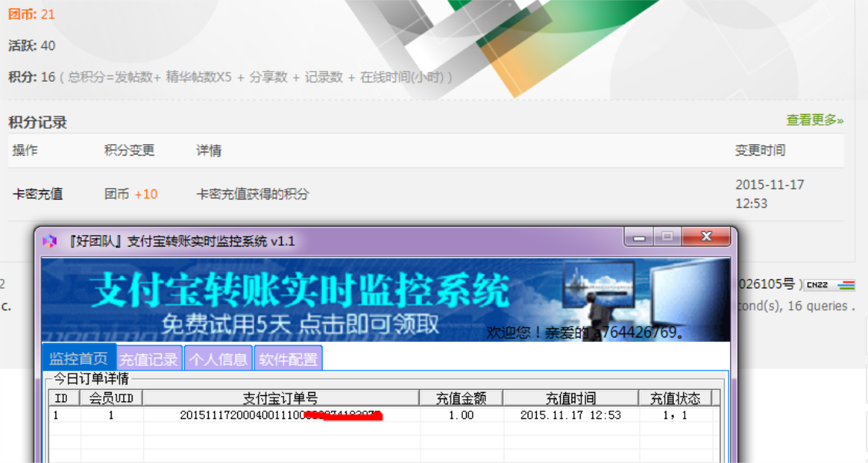Click the 活跃: 40 value

32,45
